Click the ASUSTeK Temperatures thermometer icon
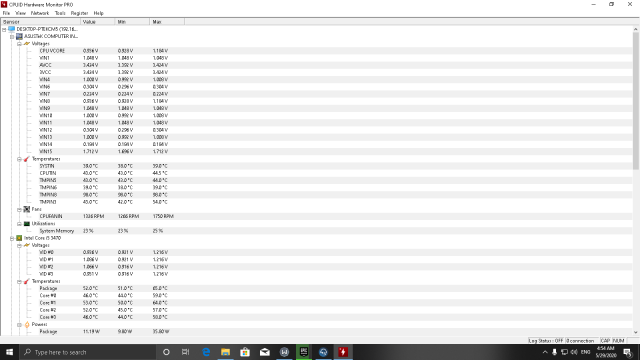 27,159
